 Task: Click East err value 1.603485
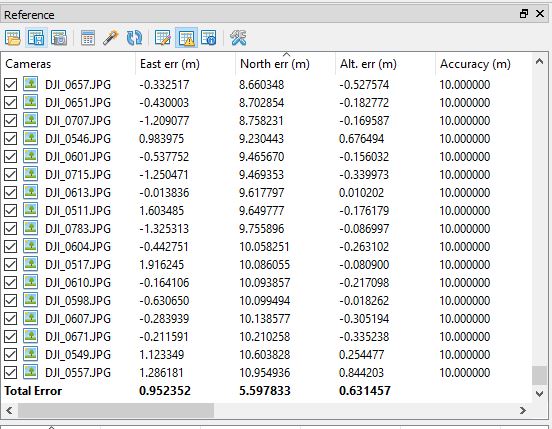pos(161,210)
